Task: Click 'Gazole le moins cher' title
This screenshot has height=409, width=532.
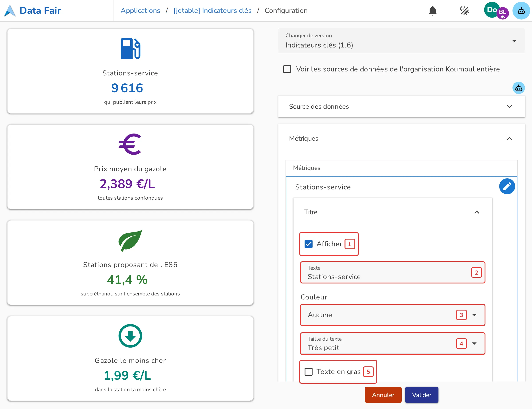Action: 130,361
